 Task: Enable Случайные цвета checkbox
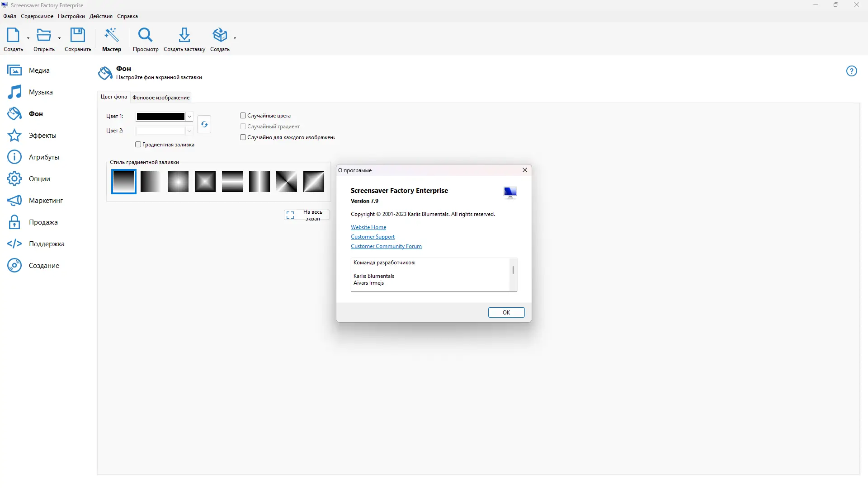tap(243, 115)
